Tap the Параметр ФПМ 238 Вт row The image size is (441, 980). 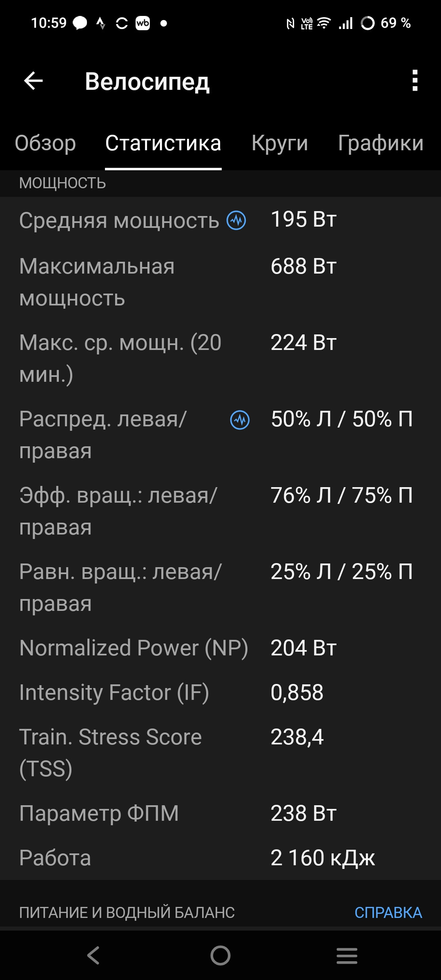220,813
